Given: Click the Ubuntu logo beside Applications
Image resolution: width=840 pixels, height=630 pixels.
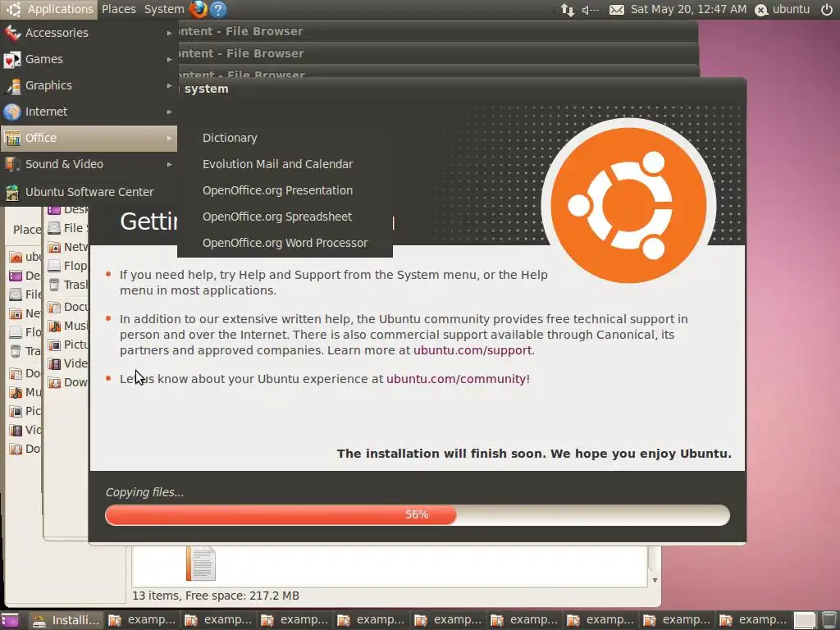Looking at the screenshot, I should [14, 9].
